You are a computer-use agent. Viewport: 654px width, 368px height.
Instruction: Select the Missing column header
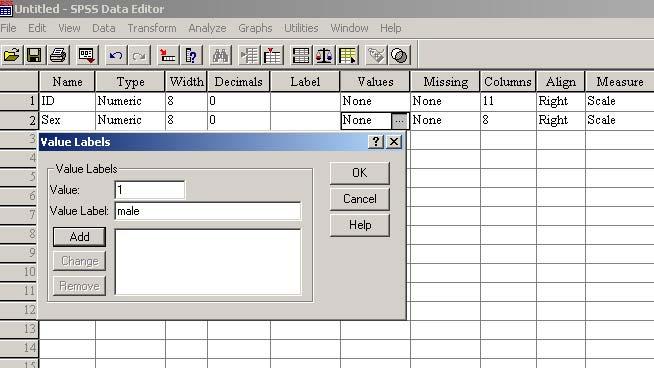click(x=445, y=81)
